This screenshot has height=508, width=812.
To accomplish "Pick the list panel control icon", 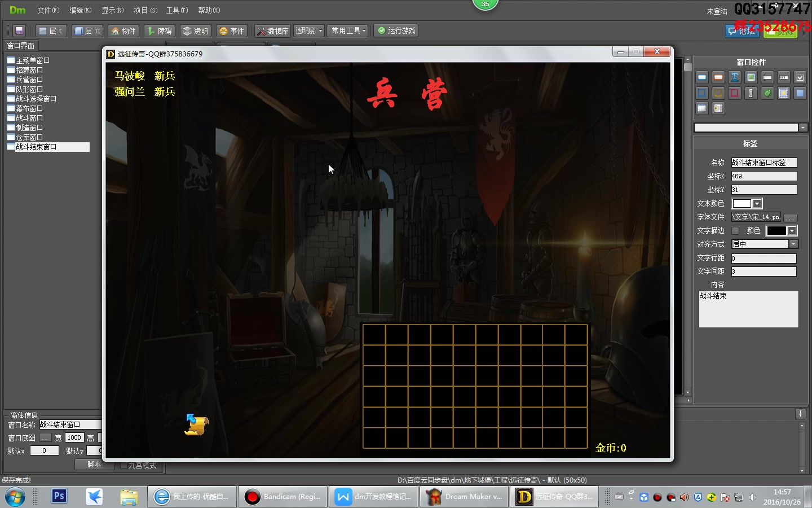I will (x=718, y=108).
